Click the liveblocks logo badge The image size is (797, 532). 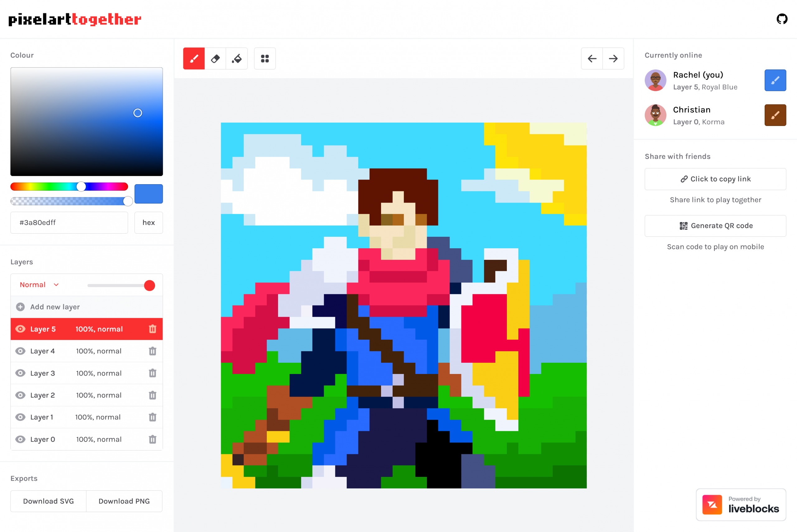[x=741, y=505]
